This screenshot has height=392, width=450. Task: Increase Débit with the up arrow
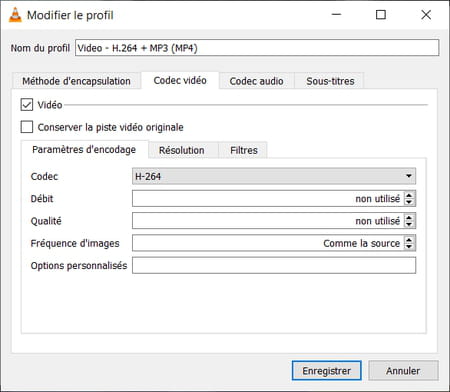coord(409,195)
